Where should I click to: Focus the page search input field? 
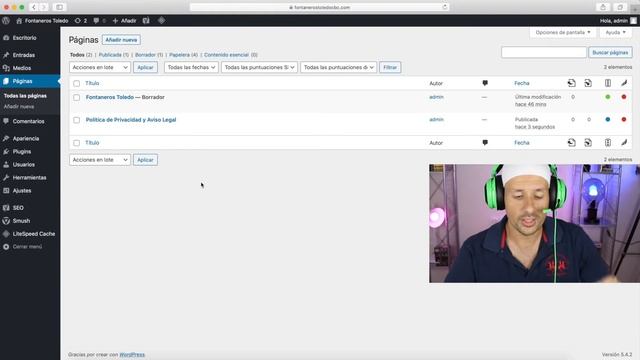coord(544,52)
